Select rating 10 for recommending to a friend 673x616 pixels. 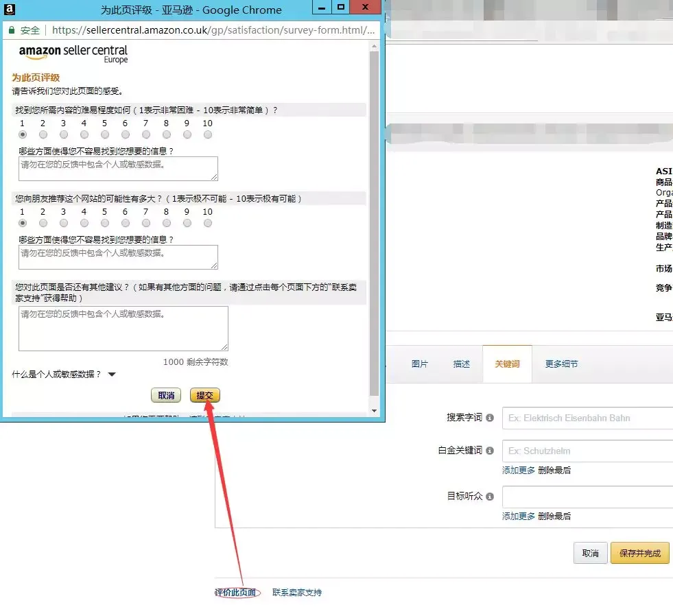(208, 223)
